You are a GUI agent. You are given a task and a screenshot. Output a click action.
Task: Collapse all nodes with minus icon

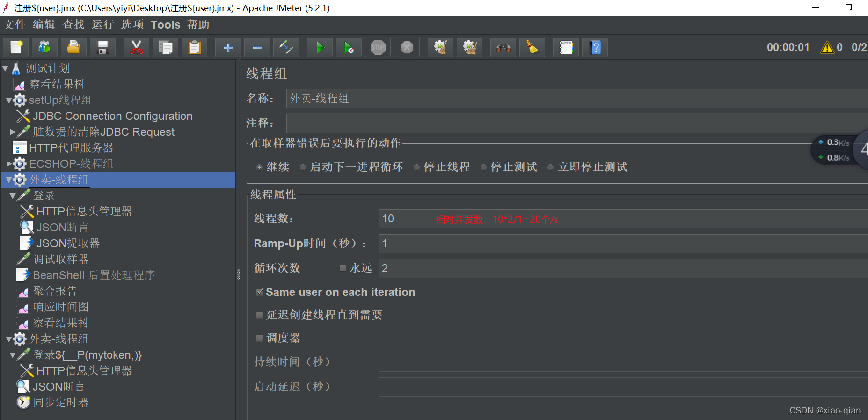(257, 47)
